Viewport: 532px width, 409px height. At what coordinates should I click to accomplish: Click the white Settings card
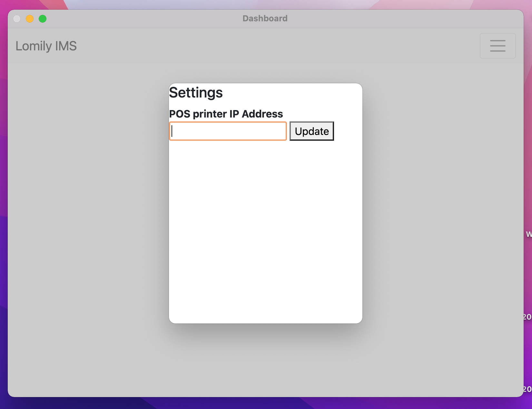click(265, 242)
